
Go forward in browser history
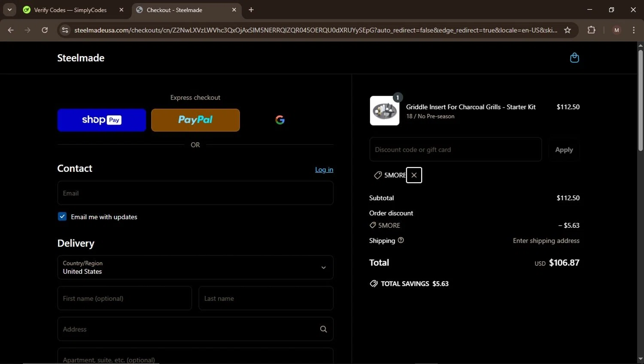(x=27, y=30)
